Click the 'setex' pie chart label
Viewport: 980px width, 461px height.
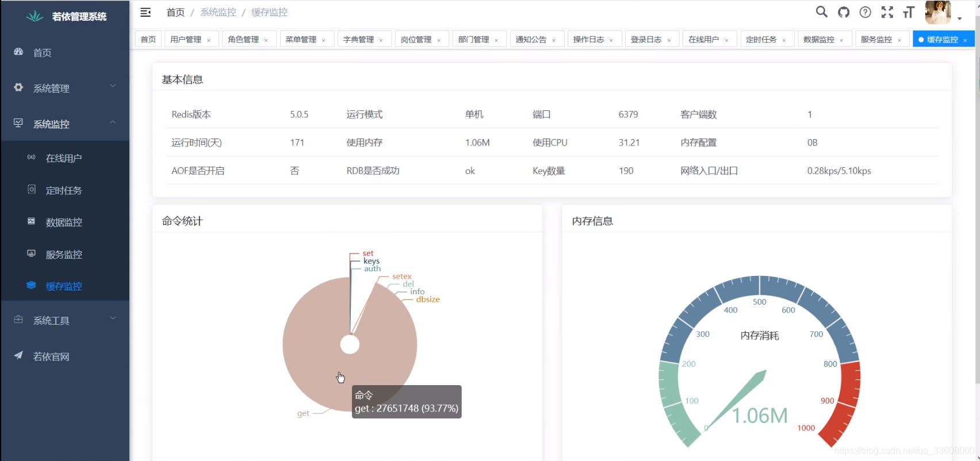pyautogui.click(x=402, y=276)
